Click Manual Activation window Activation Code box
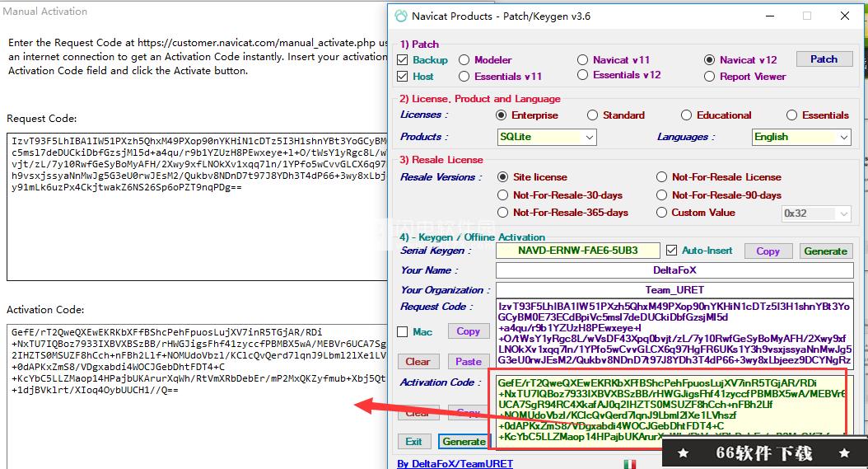 click(x=197, y=396)
